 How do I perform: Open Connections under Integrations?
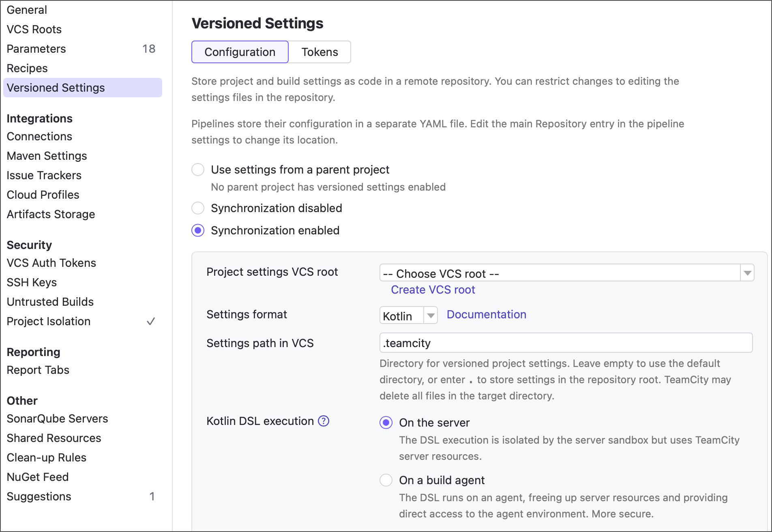click(x=39, y=136)
